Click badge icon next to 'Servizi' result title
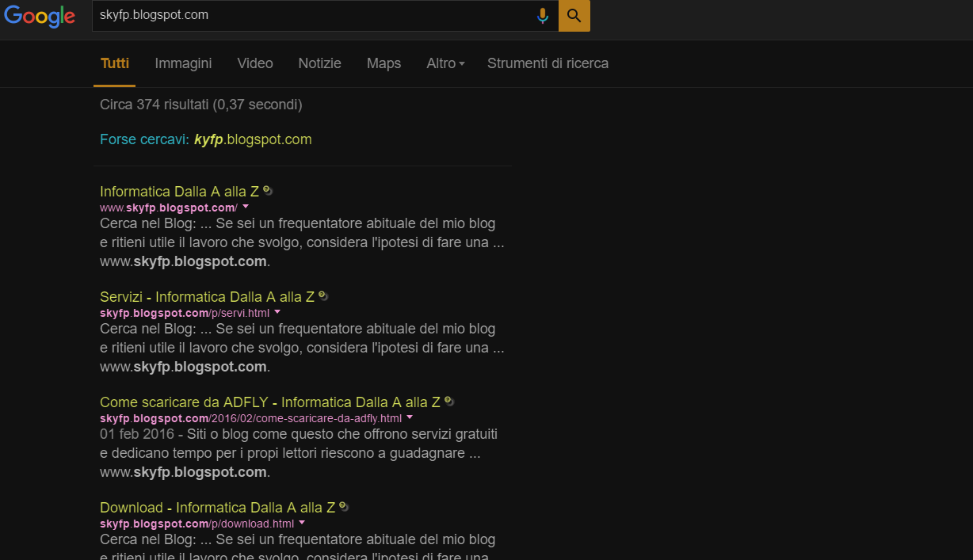 click(x=323, y=295)
